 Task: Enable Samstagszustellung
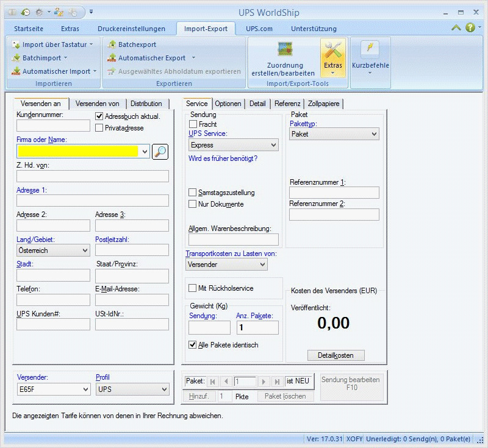[x=192, y=193]
